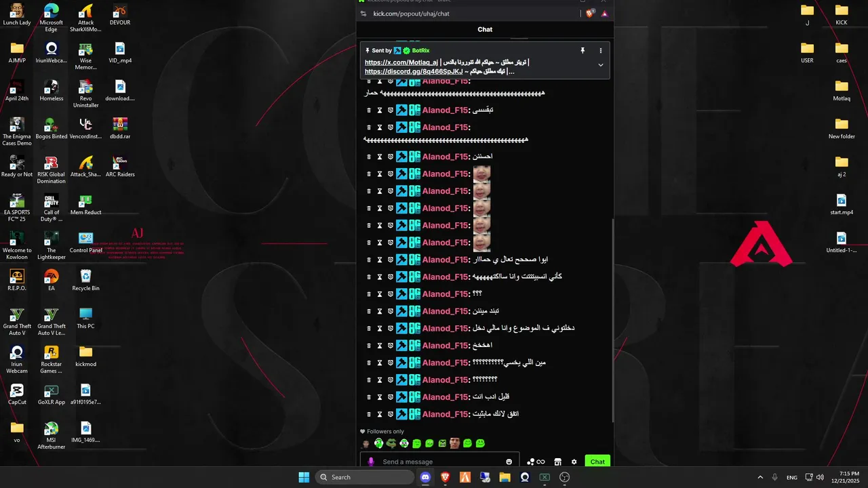Click Alanod_F15 username on the احسنتن message
The width and height of the screenshot is (868, 488).
pos(446,157)
